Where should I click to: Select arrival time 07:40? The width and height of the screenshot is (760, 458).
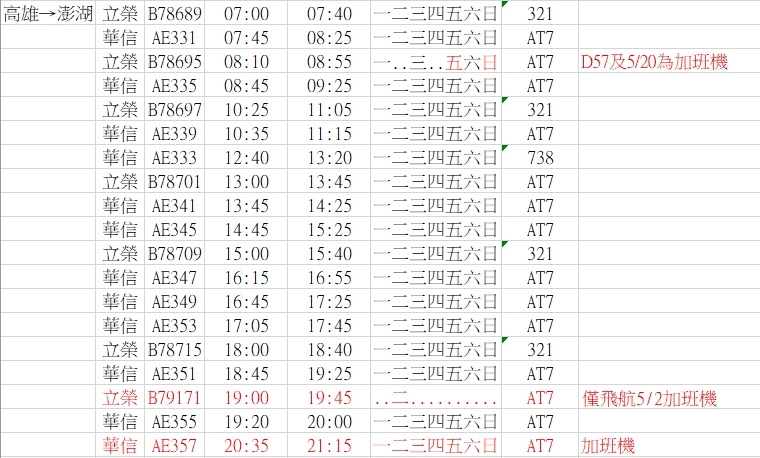330,14
